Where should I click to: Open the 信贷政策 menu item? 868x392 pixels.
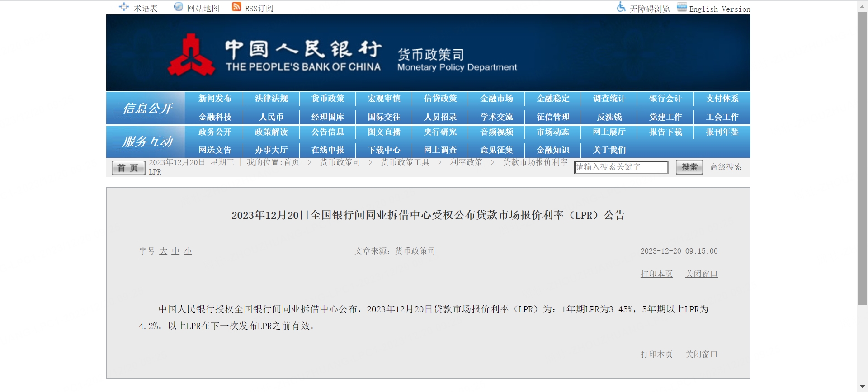[x=440, y=99]
